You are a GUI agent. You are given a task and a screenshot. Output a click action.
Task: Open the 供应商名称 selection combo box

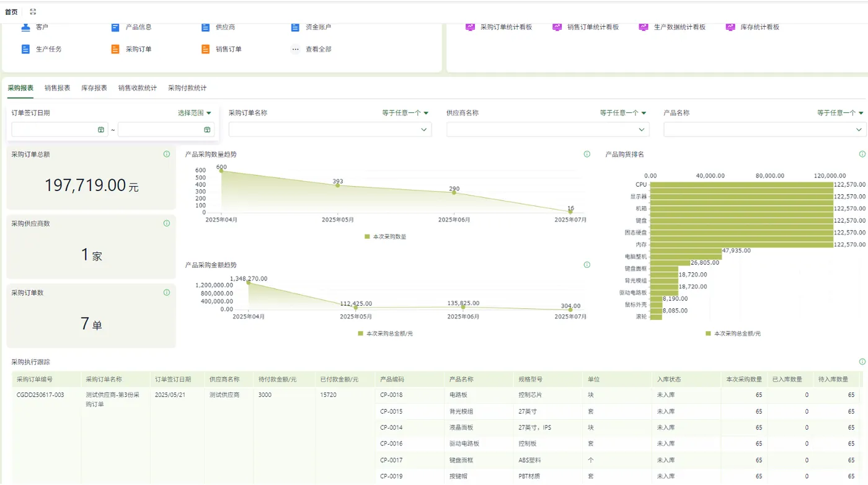tap(548, 130)
